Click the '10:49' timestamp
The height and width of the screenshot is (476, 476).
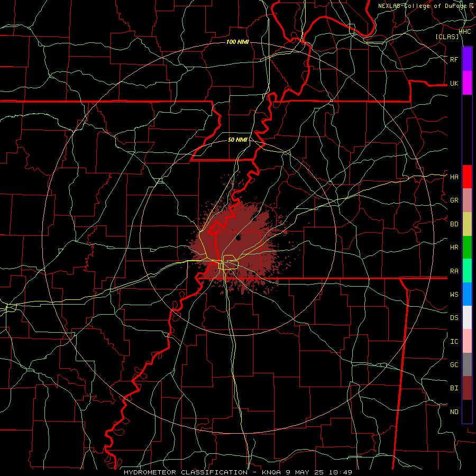pos(340,472)
